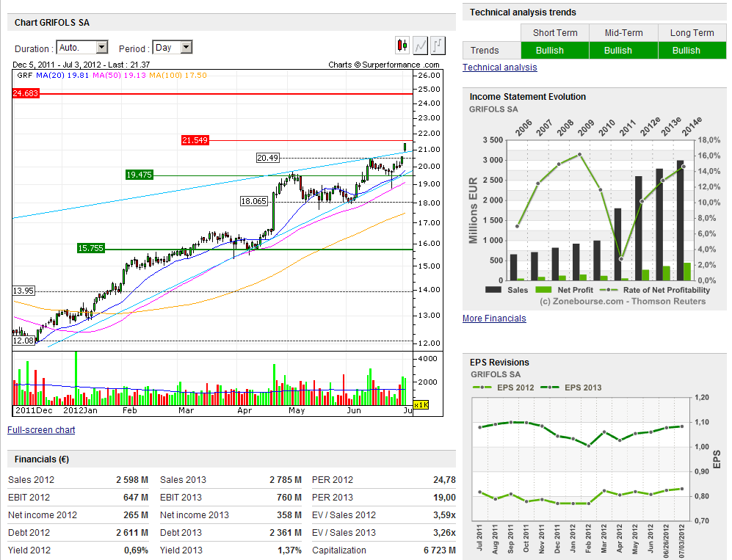Click the green 19.475 support label
This screenshot has width=732, height=560.
tap(139, 175)
